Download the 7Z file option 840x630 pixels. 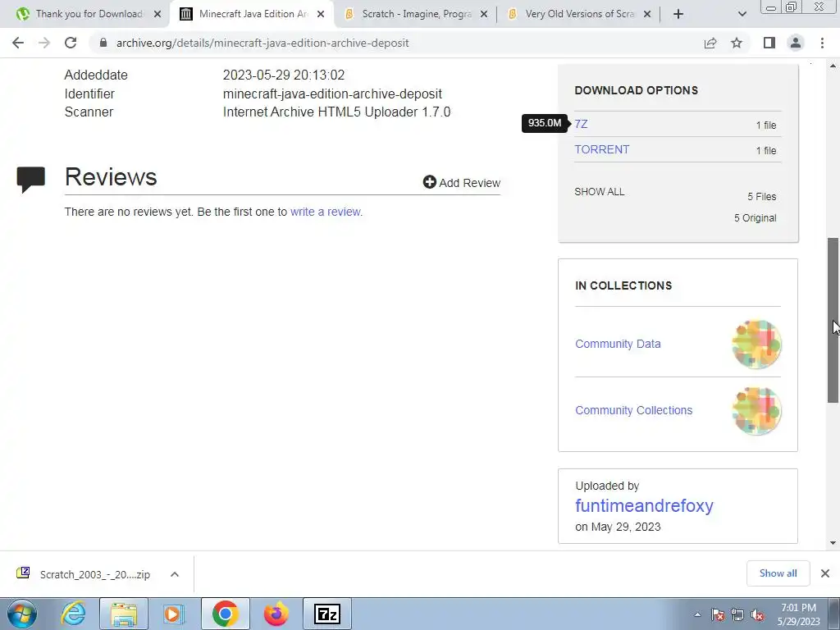(582, 125)
